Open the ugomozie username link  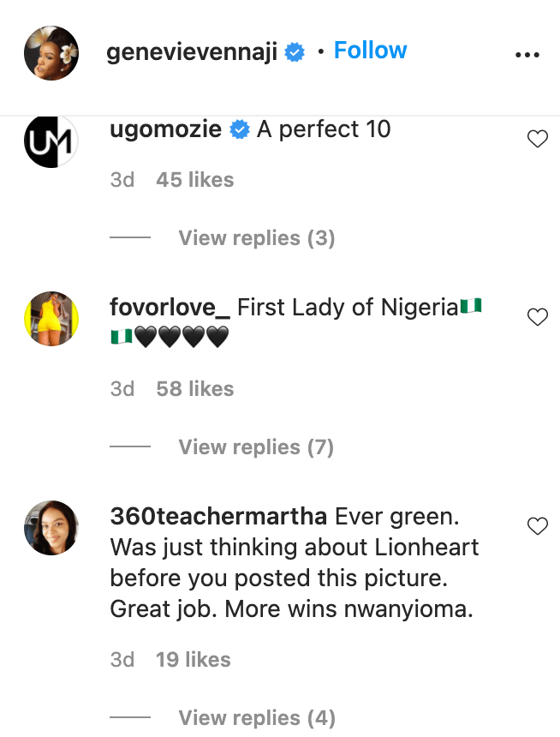pyautogui.click(x=166, y=129)
